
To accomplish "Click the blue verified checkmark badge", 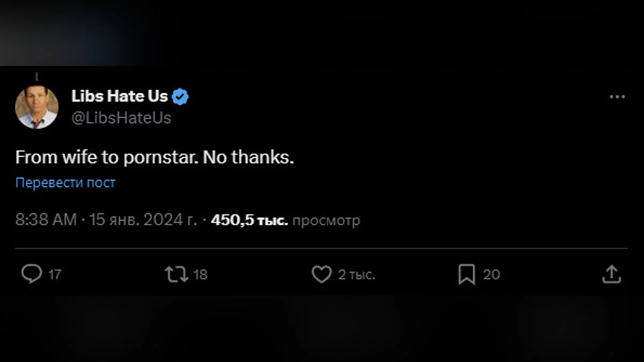I will (x=180, y=97).
